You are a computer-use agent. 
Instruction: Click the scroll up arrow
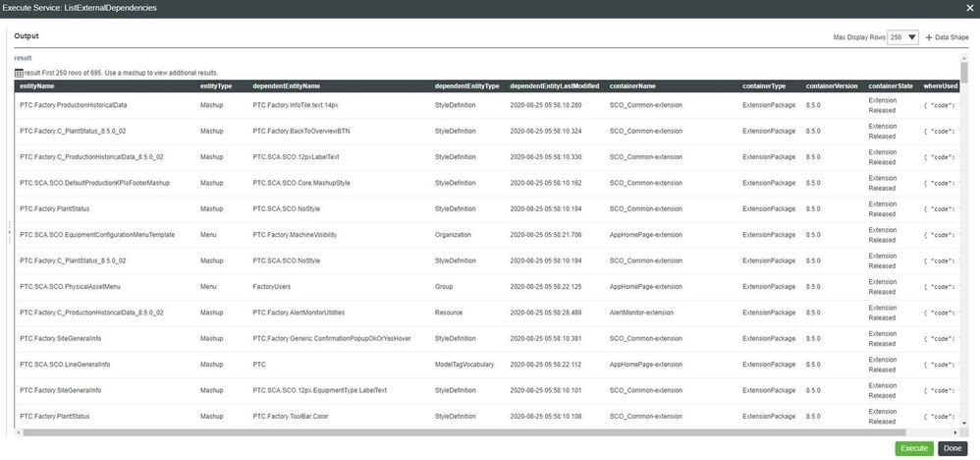(964, 58)
